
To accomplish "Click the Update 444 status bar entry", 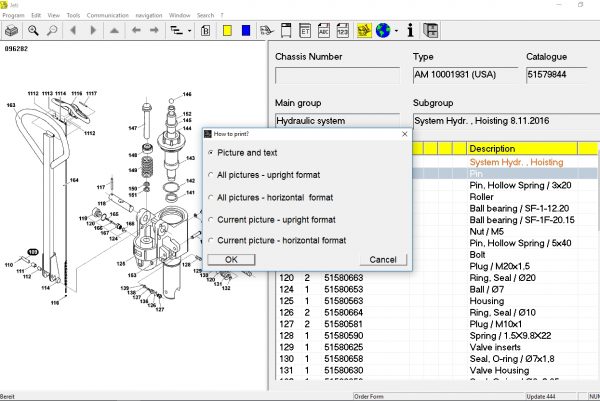I will (540, 396).
